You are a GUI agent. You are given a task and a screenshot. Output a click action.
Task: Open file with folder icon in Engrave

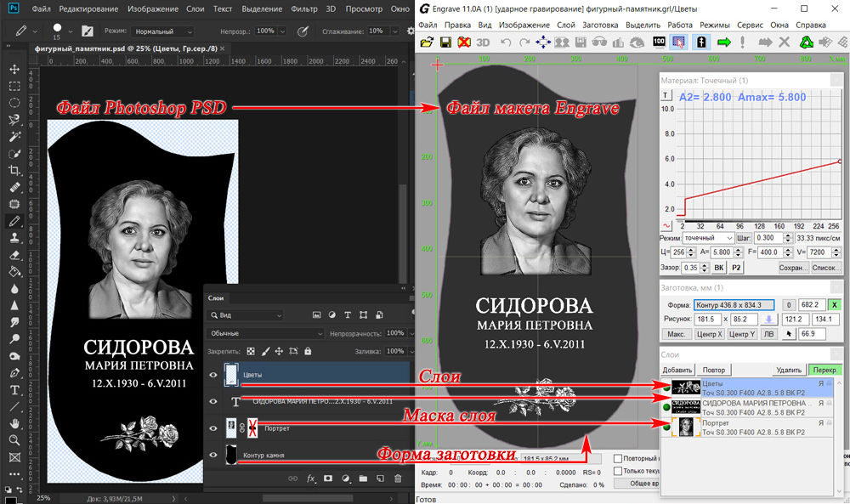(428, 42)
